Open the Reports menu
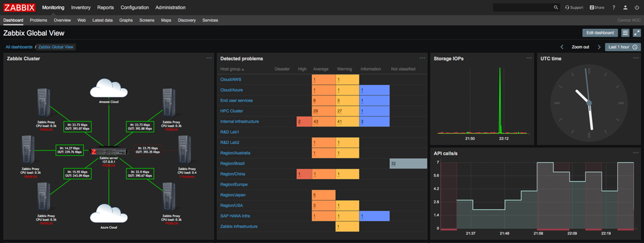Viewport: 644px width, 243px height. click(106, 7)
